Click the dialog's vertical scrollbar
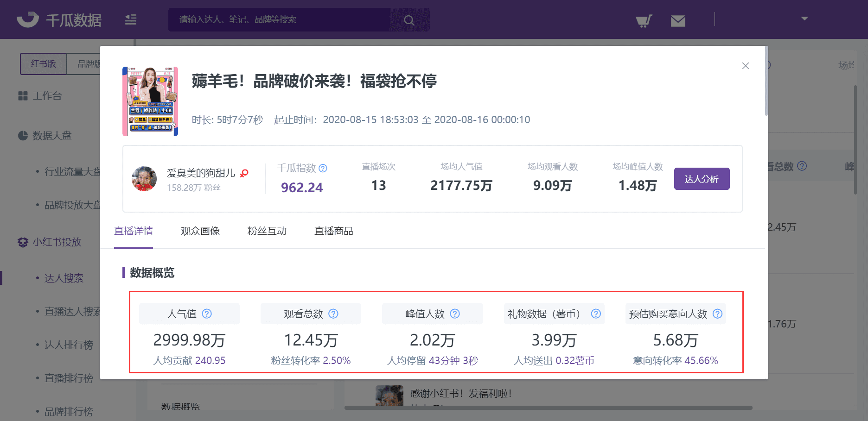This screenshot has height=421, width=868. point(766,83)
